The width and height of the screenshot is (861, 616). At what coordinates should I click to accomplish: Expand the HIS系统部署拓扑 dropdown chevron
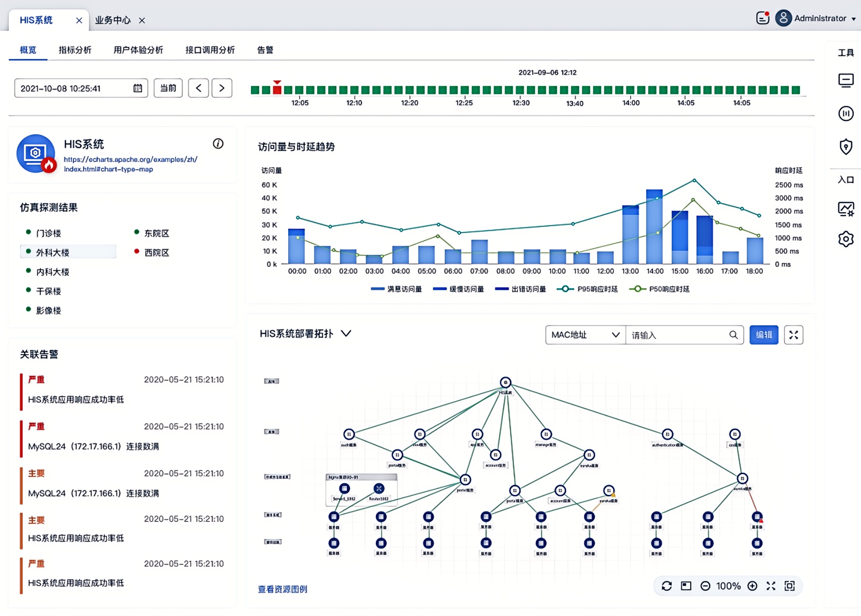(346, 333)
